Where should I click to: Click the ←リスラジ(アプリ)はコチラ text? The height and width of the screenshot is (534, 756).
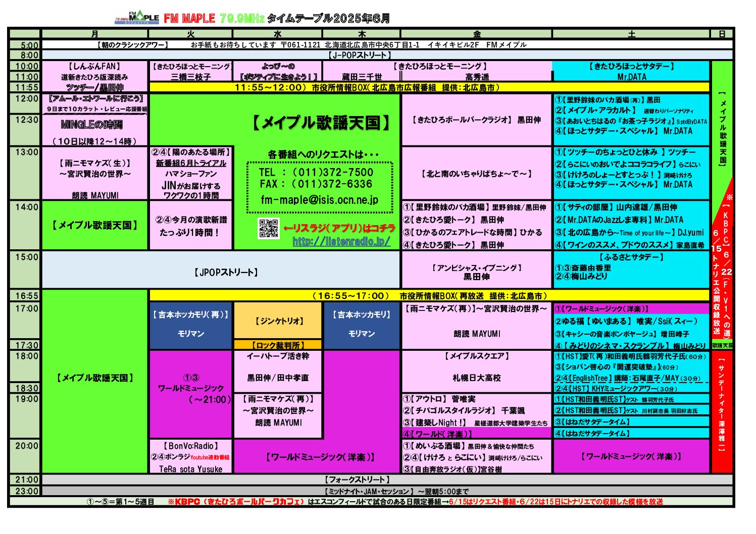pyautogui.click(x=339, y=228)
